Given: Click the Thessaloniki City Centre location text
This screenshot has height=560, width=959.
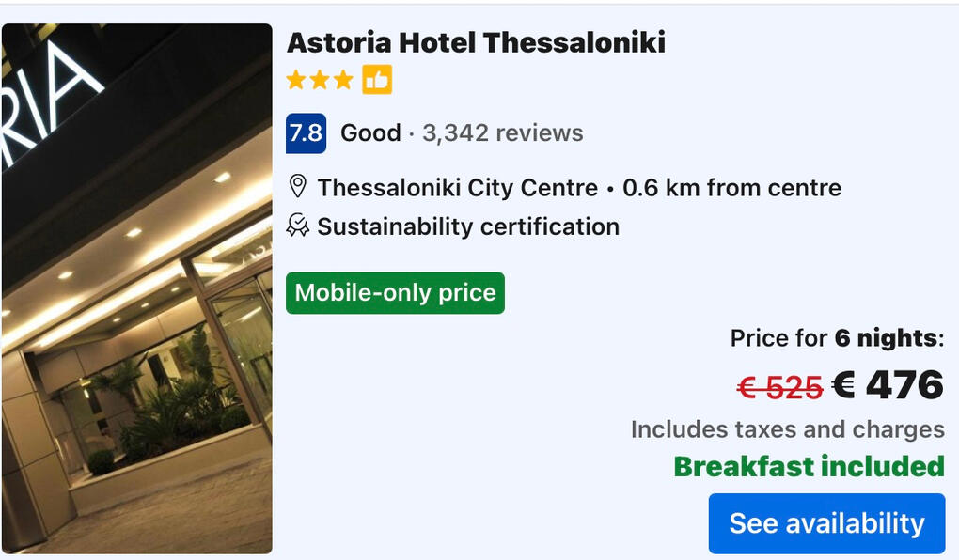Looking at the screenshot, I should click(x=457, y=188).
